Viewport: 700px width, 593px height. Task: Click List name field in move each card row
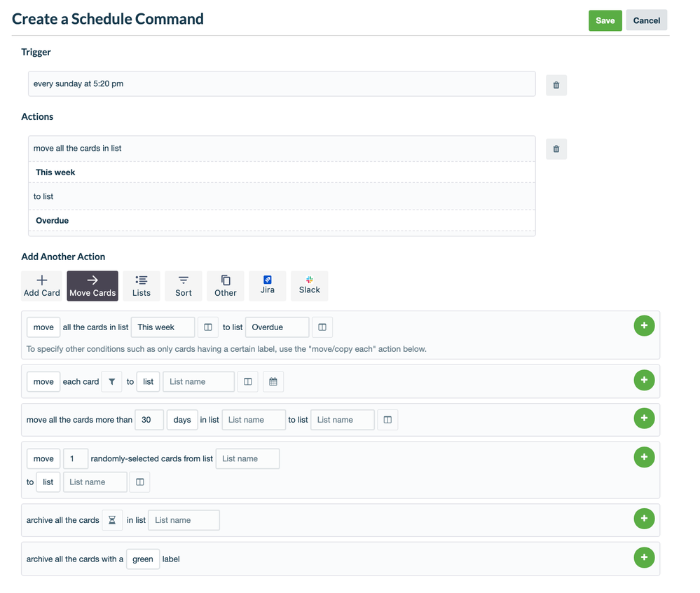199,382
